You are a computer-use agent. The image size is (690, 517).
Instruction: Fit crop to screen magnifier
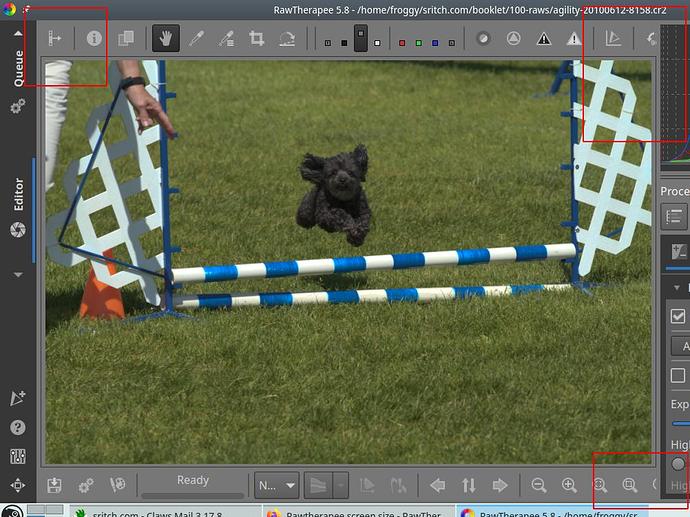click(630, 485)
